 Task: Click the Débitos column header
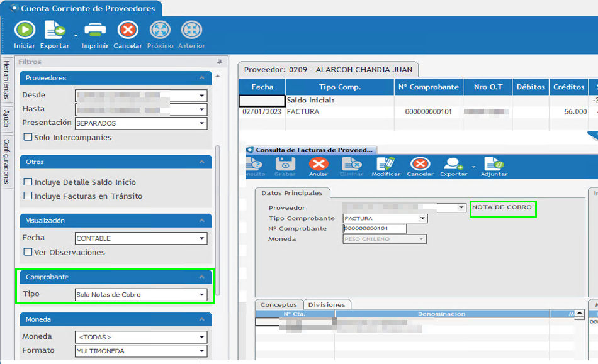pyautogui.click(x=531, y=87)
